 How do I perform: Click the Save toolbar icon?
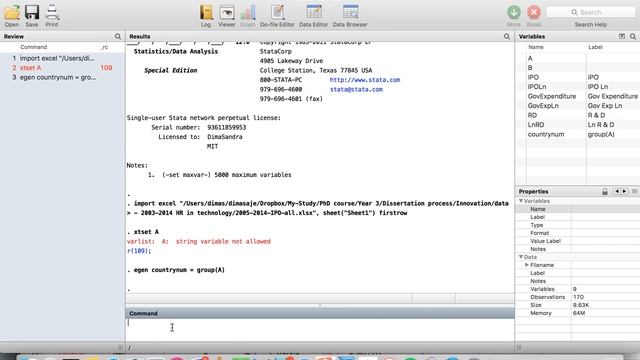pos(32,13)
